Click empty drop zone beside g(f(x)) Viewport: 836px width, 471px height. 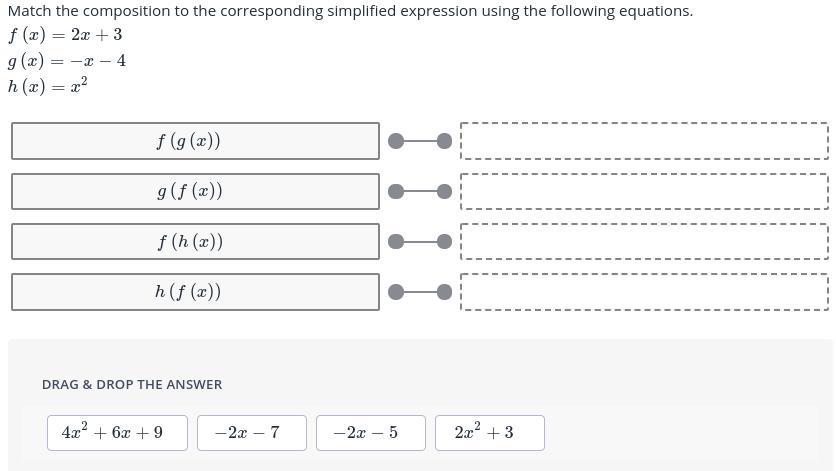click(x=644, y=191)
